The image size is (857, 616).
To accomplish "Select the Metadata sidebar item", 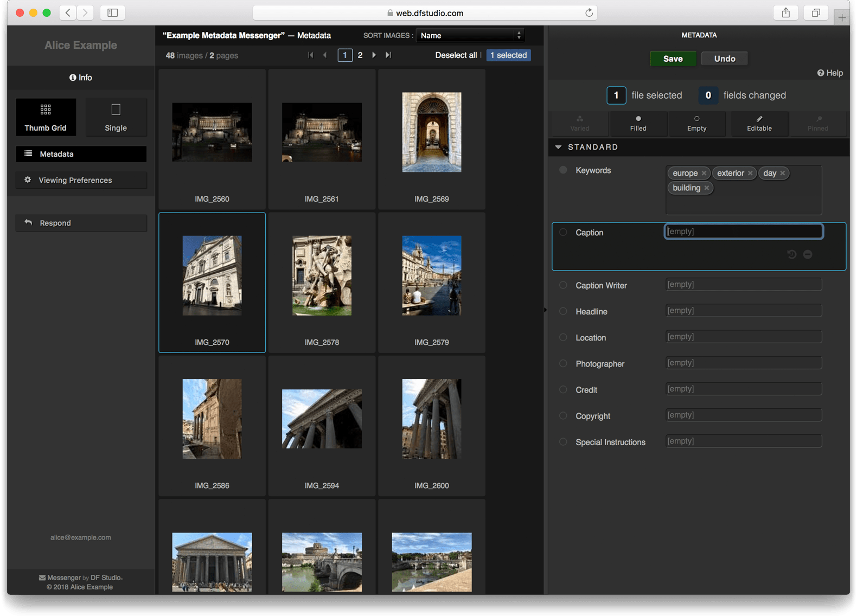I will click(x=81, y=154).
